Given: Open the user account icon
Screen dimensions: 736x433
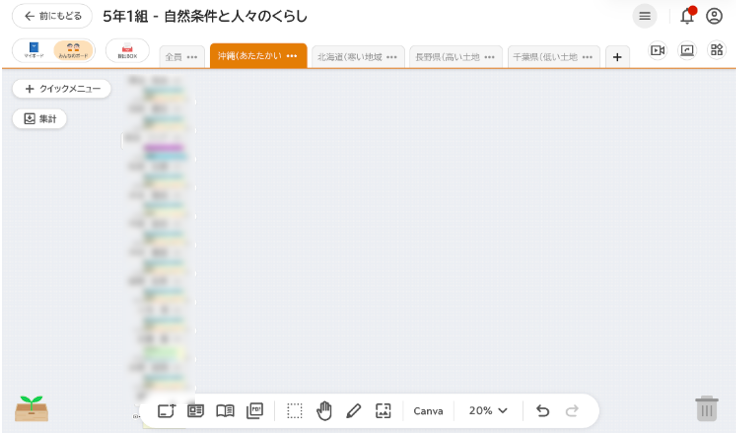Looking at the screenshot, I should [714, 16].
